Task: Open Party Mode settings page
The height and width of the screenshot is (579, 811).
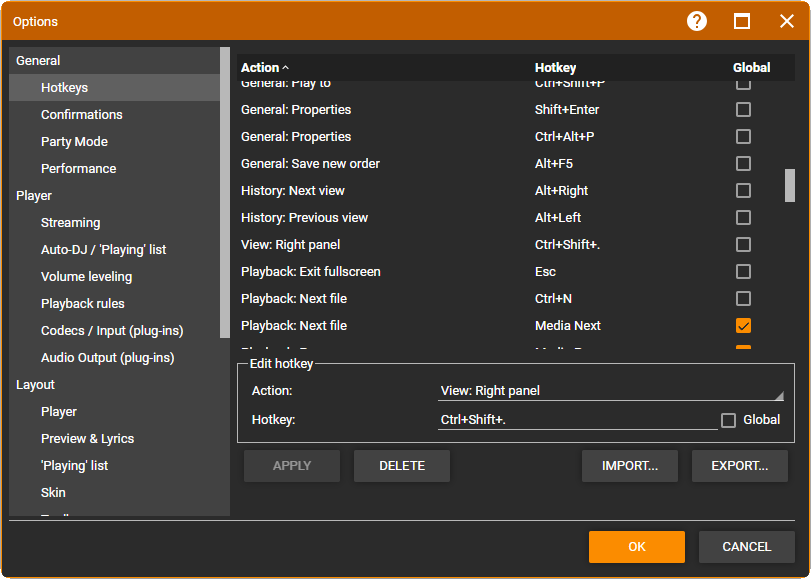Action: pos(74,142)
